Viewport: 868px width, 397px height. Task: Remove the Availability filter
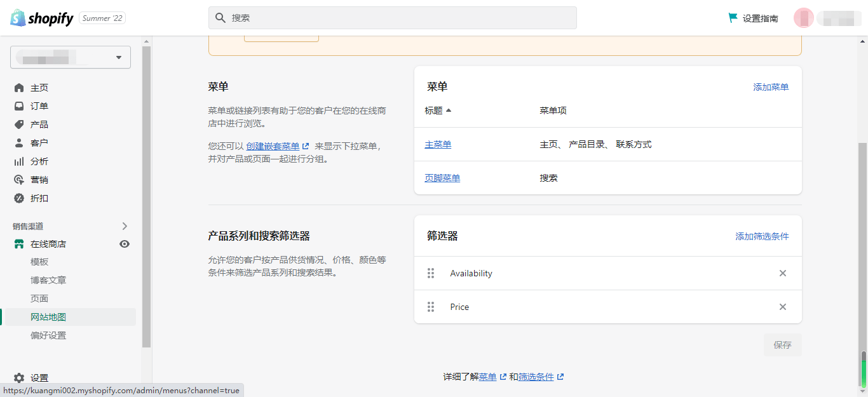[783, 273]
